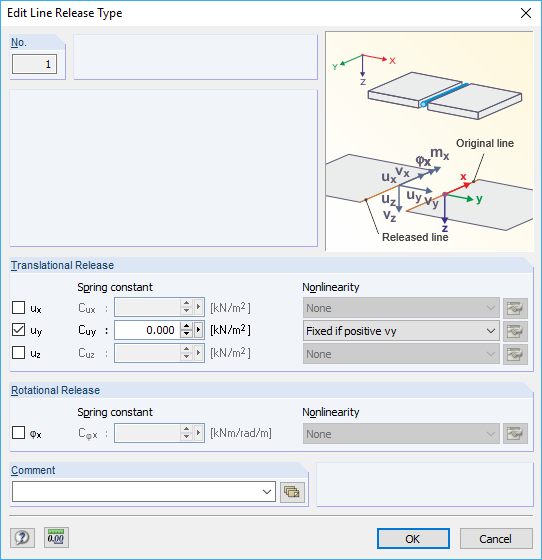Image resolution: width=542 pixels, height=560 pixels.
Task: Click the nonlinearity edit icon for φx
Action: (x=515, y=434)
